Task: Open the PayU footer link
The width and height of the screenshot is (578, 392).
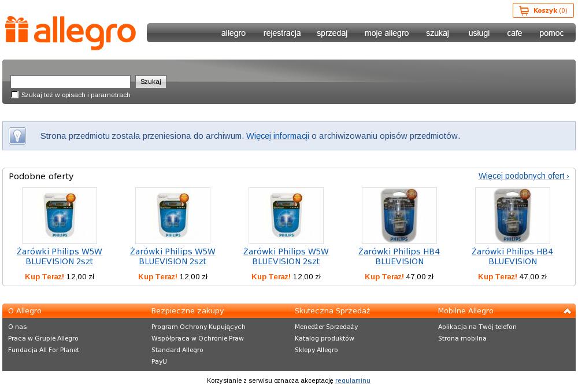Action: [x=159, y=361]
